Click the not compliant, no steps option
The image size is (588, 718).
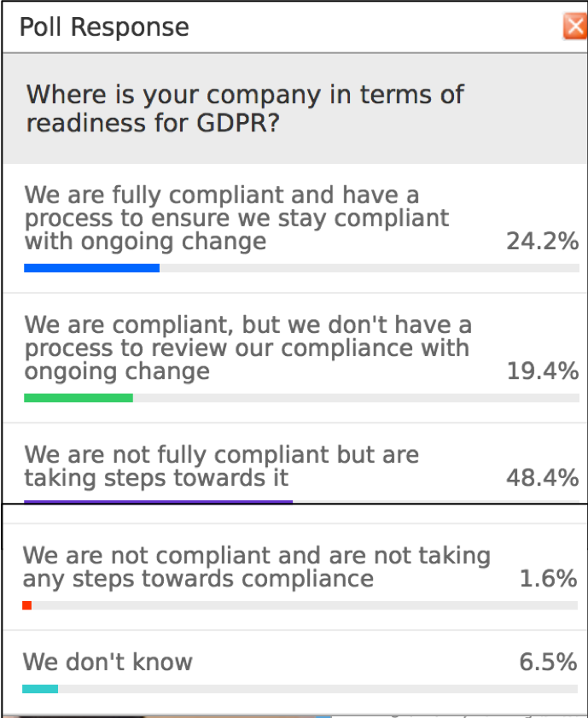[x=256, y=567]
